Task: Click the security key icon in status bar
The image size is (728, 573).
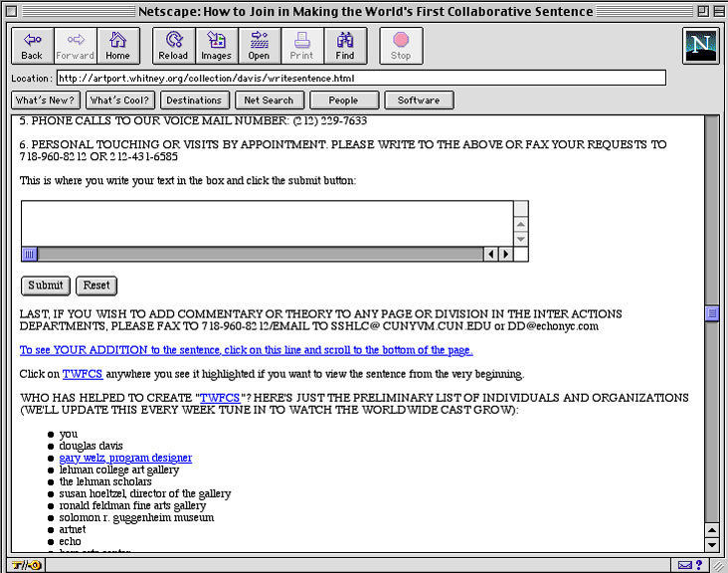Action: point(27,565)
